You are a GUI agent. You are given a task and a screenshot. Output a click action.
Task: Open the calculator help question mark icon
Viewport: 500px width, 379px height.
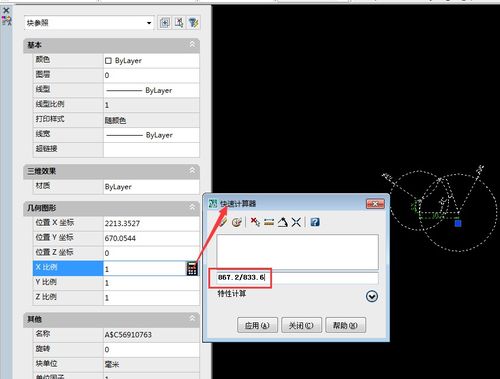click(315, 222)
